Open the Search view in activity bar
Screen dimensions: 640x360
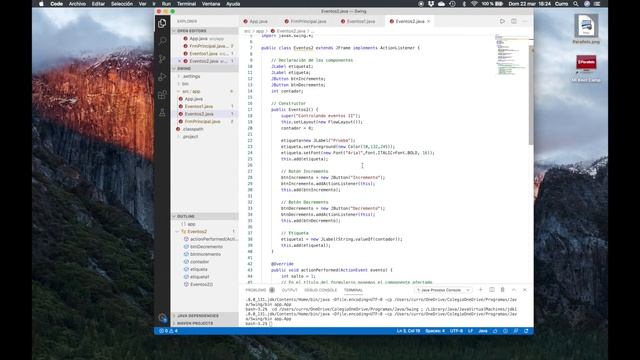click(x=162, y=40)
